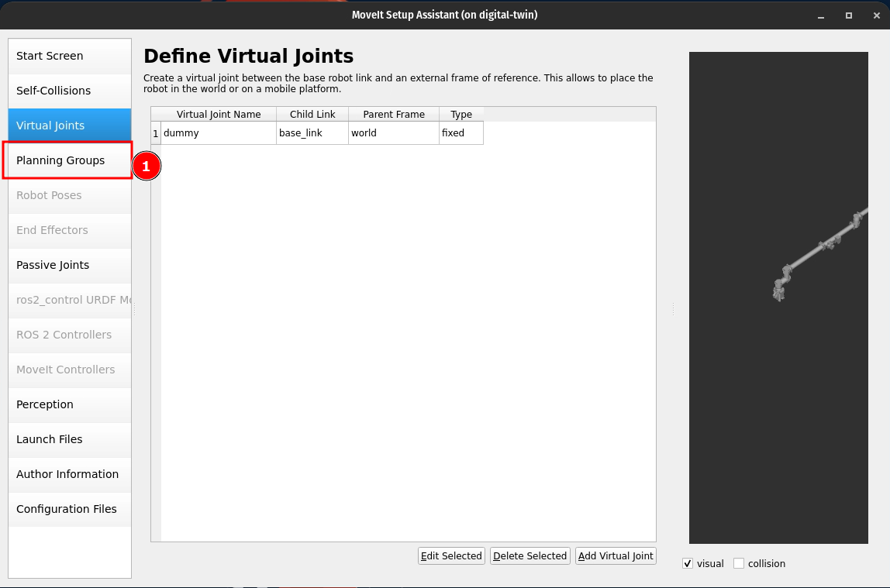The image size is (890, 588).
Task: Maximize the MoveIt Setup Assistant window
Action: (x=849, y=15)
